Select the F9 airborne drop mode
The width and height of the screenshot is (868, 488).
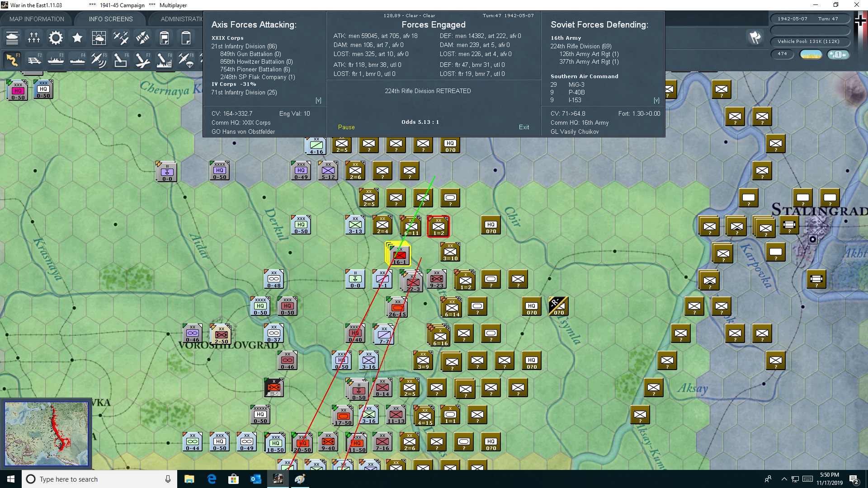[185, 60]
